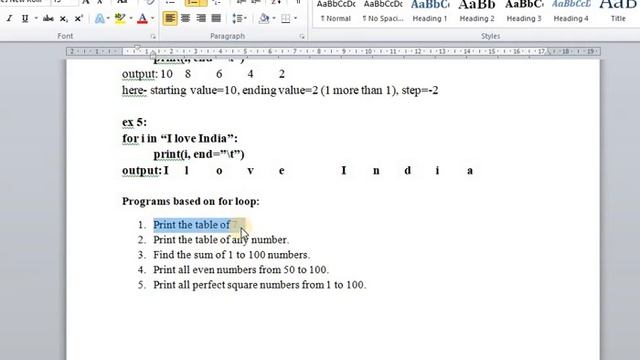Justify the paragraph text
This screenshot has width=640, height=360.
(216, 18)
